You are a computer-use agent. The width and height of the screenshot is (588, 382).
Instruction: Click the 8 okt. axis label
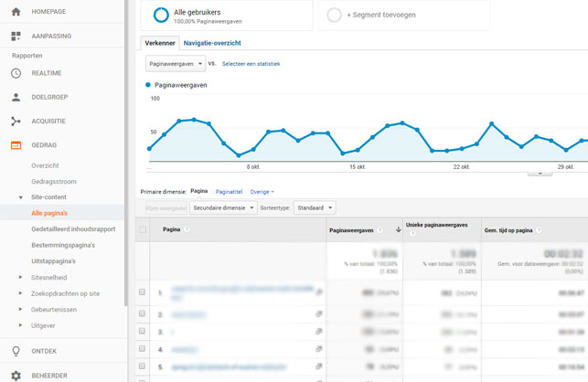(253, 167)
